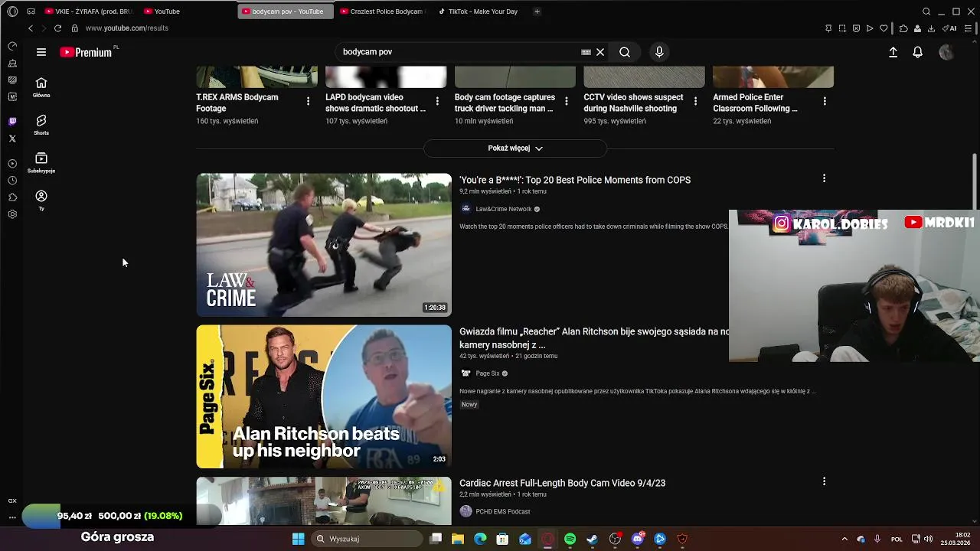Click the browser forward arrow
The height and width of the screenshot is (551, 980).
[44, 28]
